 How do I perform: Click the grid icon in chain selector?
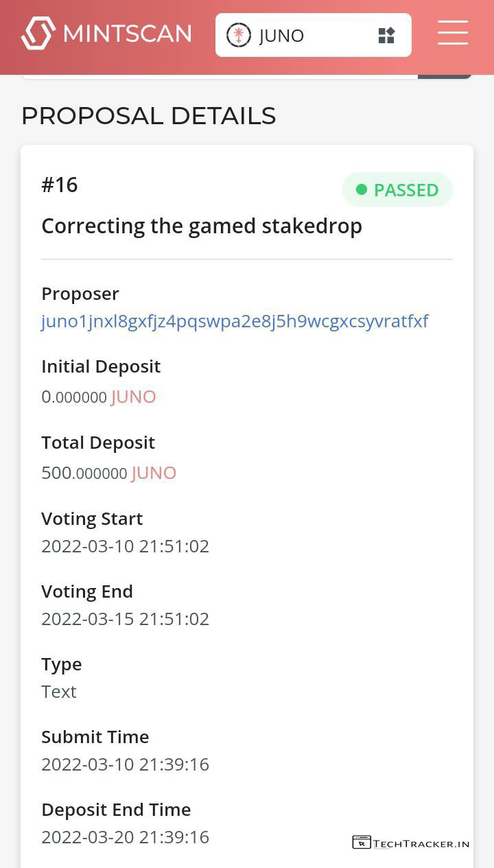[x=386, y=36]
